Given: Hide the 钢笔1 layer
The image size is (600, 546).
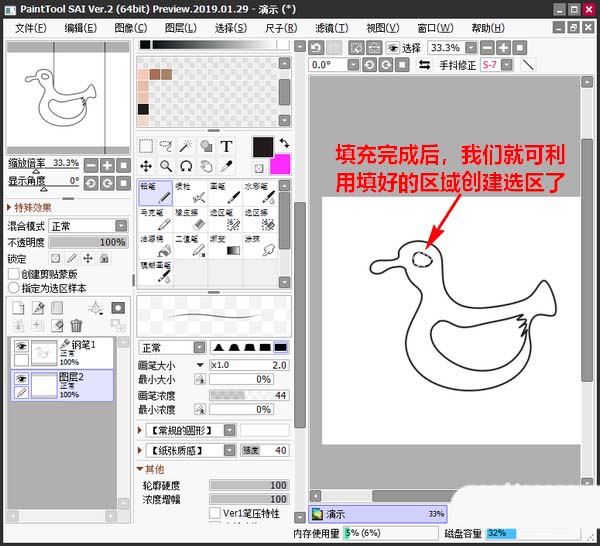Looking at the screenshot, I should tap(21, 346).
